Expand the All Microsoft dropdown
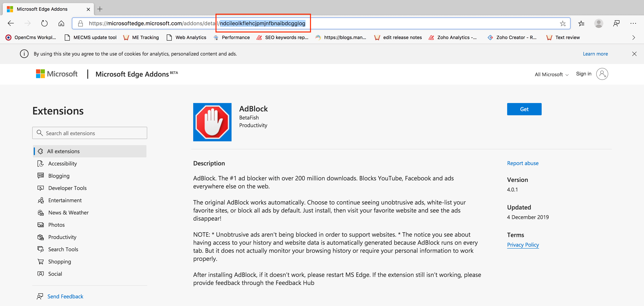This screenshot has width=644, height=306. pyautogui.click(x=551, y=74)
